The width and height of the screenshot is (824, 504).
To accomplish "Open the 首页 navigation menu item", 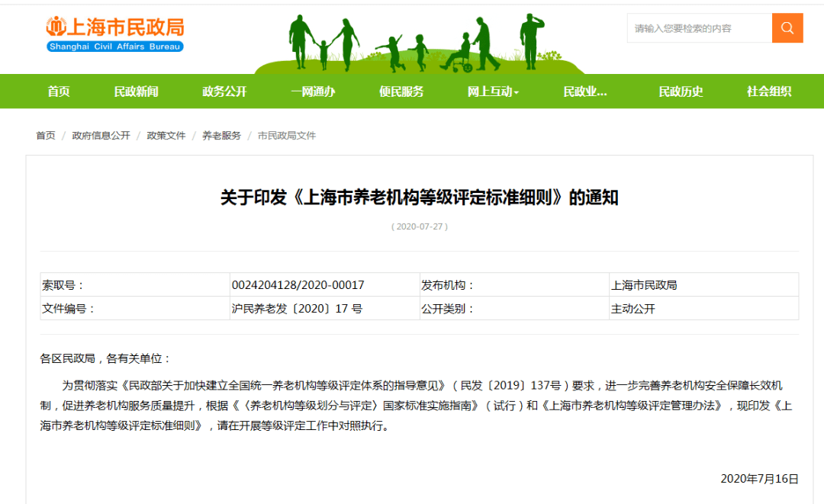I will [x=58, y=91].
